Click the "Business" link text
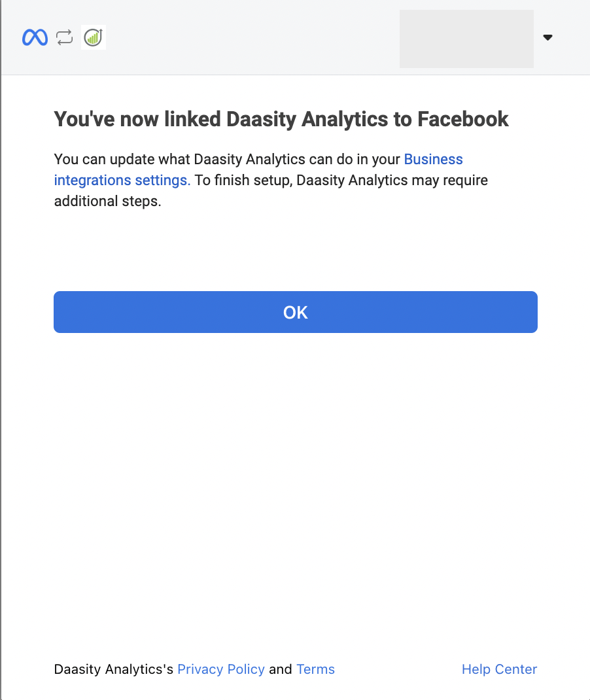 (433, 160)
